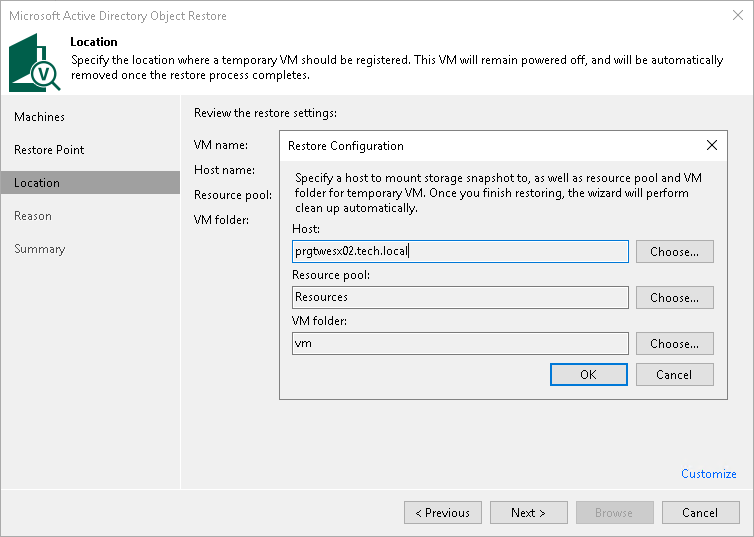Viewport: 754px width, 537px height.
Task: Select the Machines wizard step
Action: (x=39, y=117)
